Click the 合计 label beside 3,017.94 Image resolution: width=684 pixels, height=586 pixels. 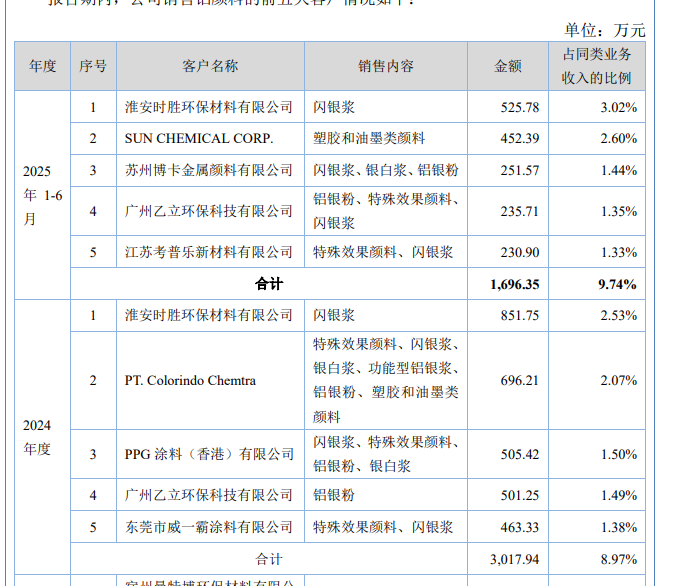click(269, 559)
